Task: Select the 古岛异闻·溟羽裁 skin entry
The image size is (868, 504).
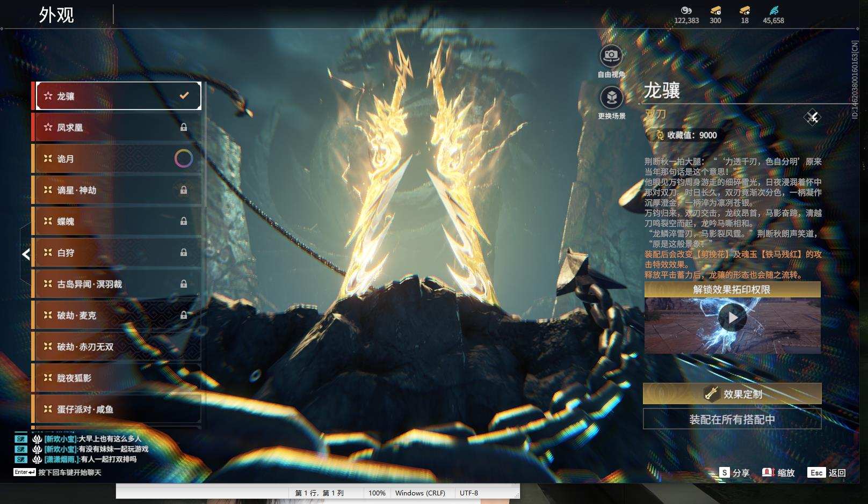Action: click(x=117, y=284)
